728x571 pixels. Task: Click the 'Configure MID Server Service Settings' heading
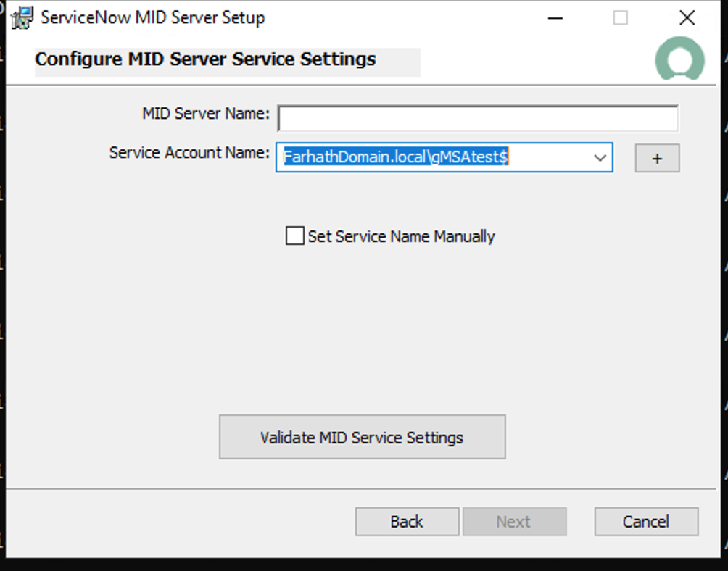[205, 59]
